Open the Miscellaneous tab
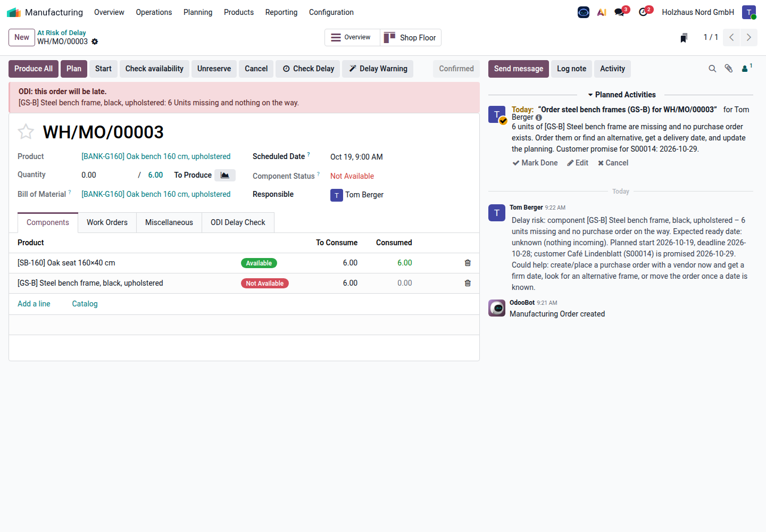Image resolution: width=766 pixels, height=532 pixels. pyautogui.click(x=169, y=222)
